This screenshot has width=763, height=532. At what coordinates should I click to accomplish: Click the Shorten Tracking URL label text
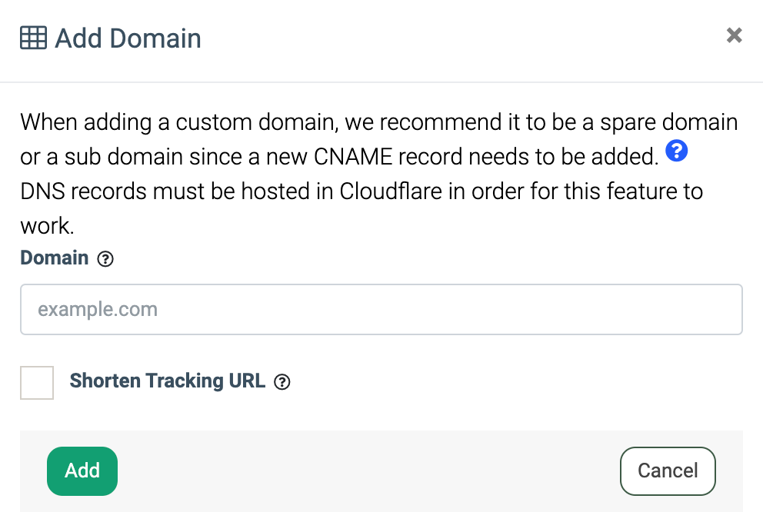(x=167, y=381)
